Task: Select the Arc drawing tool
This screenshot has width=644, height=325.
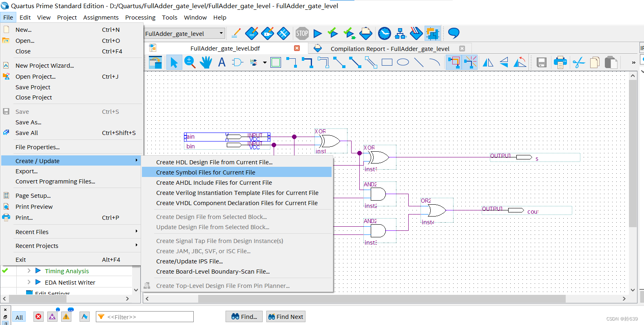Action: click(x=435, y=62)
